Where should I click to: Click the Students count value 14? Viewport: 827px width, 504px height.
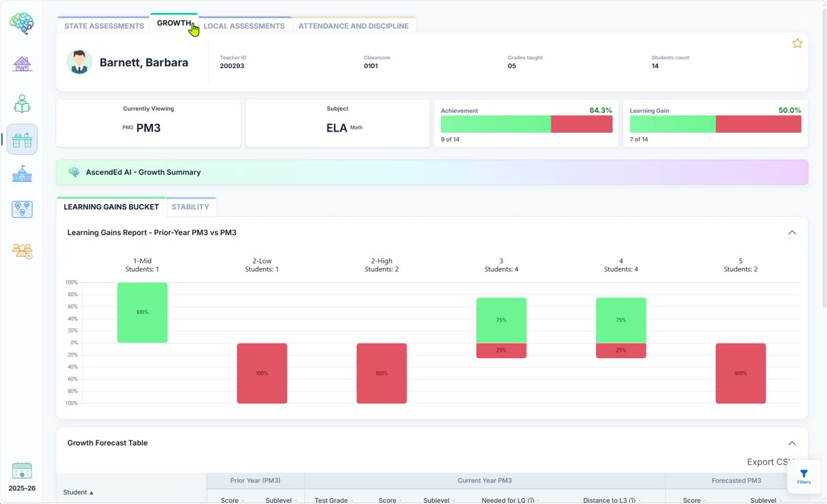[x=655, y=66]
